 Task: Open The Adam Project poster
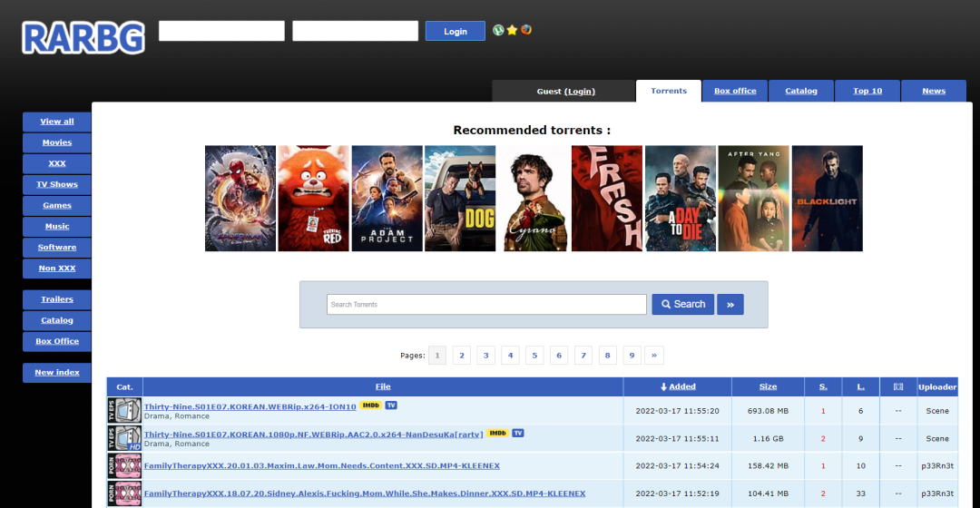(x=387, y=199)
